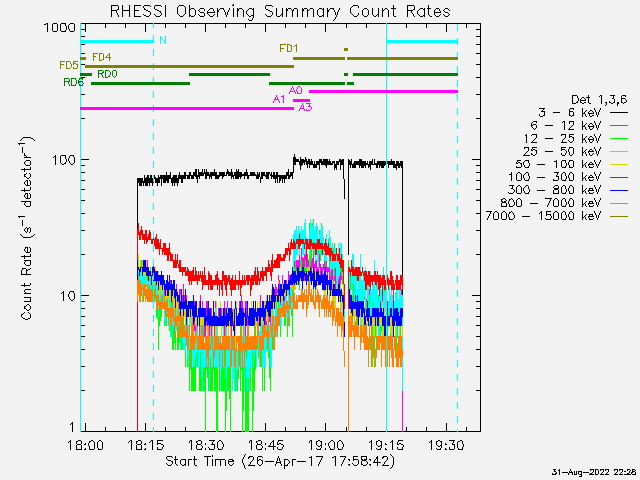The height and width of the screenshot is (480, 640).
Task: Click the '50 - 100 keV' legend label
Action: tap(558, 164)
